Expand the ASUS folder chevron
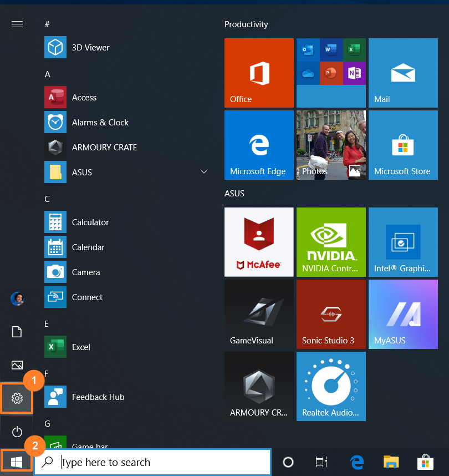 pos(204,172)
